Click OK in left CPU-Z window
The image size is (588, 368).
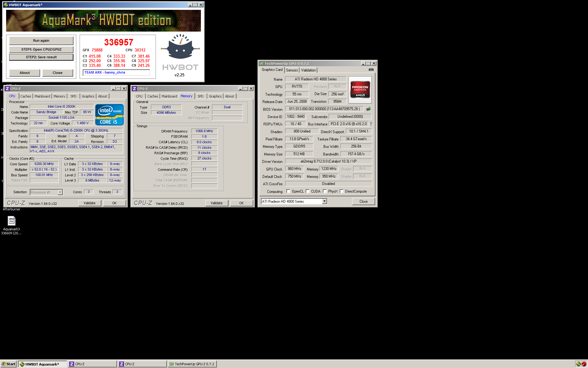(x=114, y=203)
